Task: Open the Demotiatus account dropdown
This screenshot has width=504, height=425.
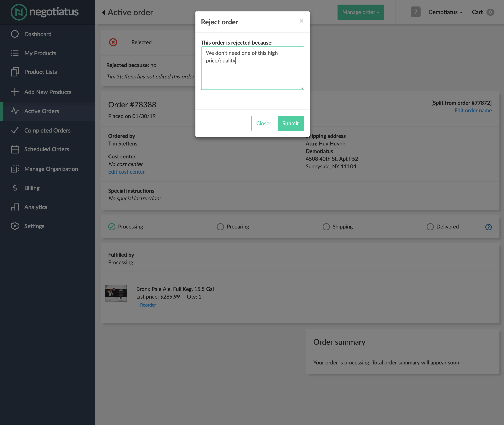Action: (x=445, y=12)
